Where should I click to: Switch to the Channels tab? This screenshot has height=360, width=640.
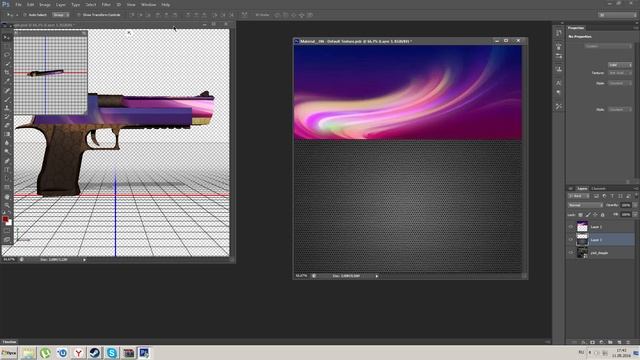(x=598, y=189)
